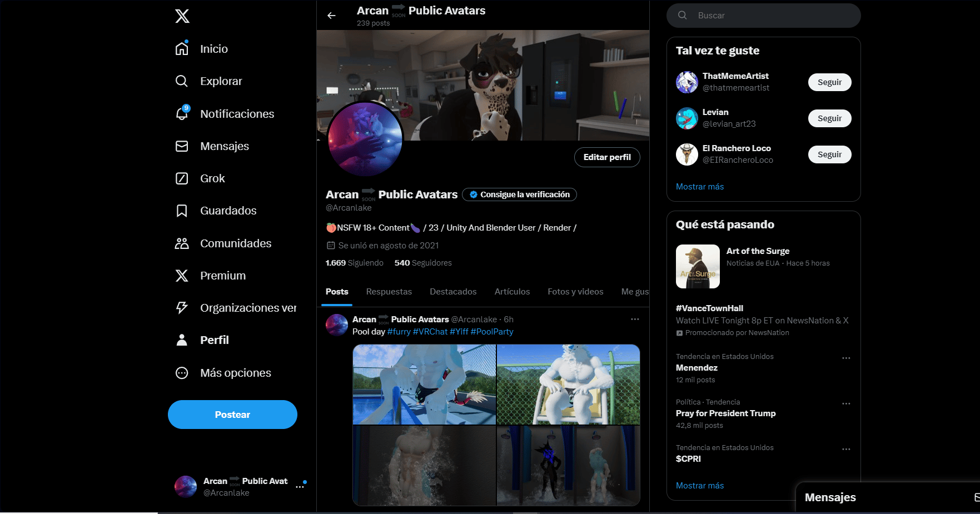The image size is (980, 514).
Task: Click into the Buscar search field
Action: click(764, 16)
